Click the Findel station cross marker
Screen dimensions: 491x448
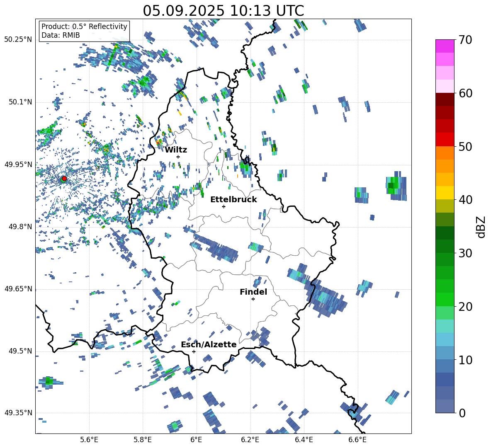[x=253, y=299]
